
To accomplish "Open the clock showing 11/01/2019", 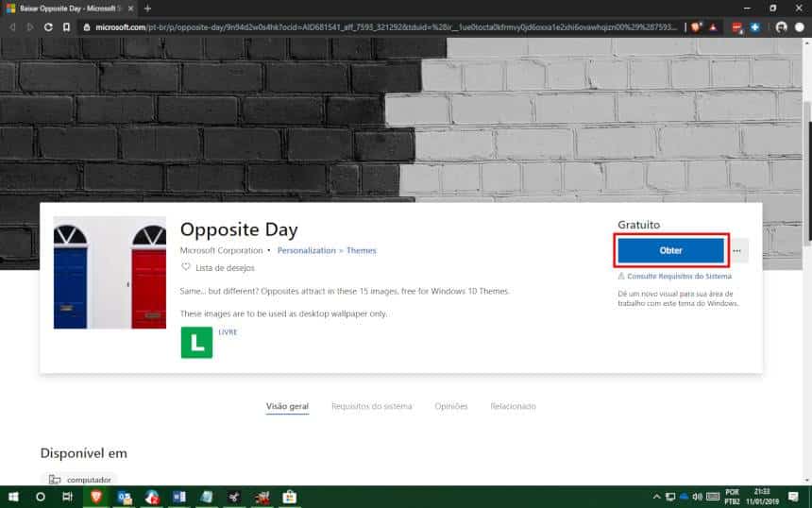I will 762,497.
